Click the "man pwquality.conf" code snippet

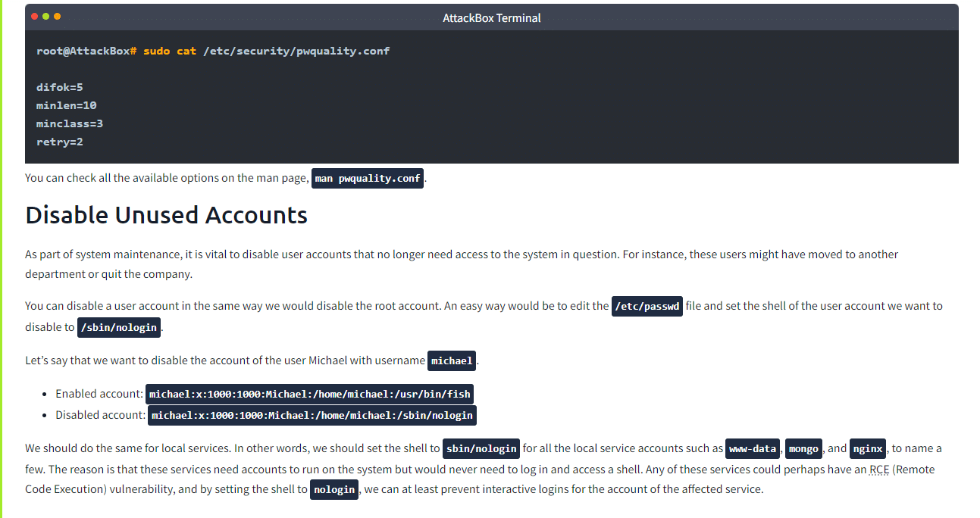coord(367,178)
